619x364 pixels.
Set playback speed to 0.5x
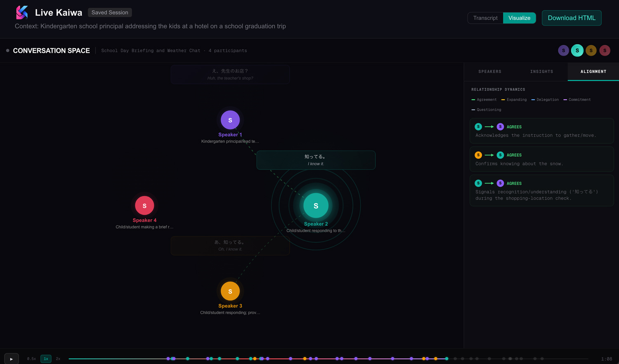(31, 359)
